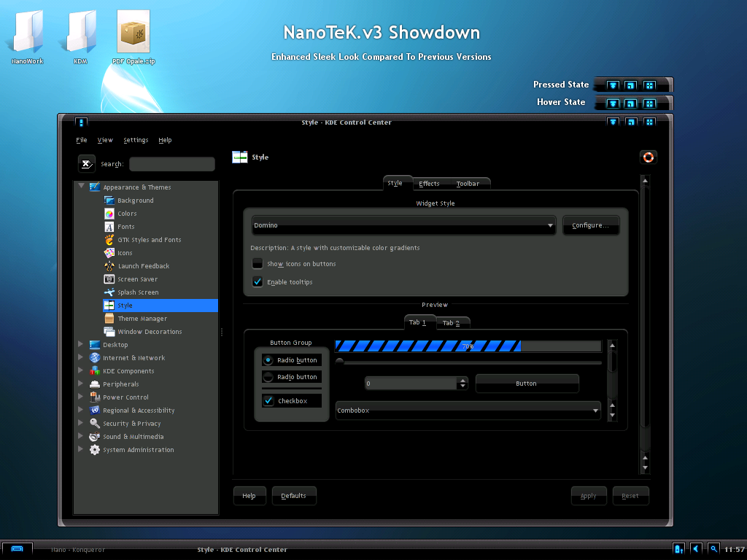Screen dimensions: 747x560
Task: Select the Background module icon
Action: pos(109,200)
